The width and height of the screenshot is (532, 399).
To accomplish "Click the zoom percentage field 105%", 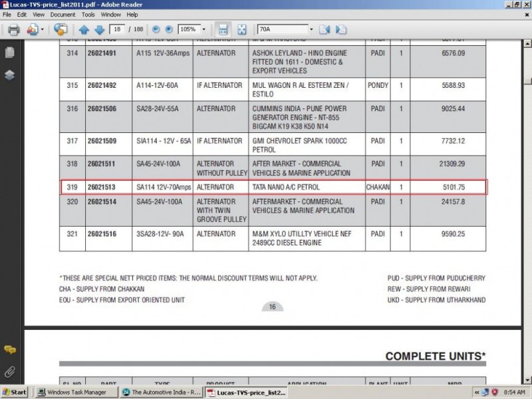I will click(190, 29).
